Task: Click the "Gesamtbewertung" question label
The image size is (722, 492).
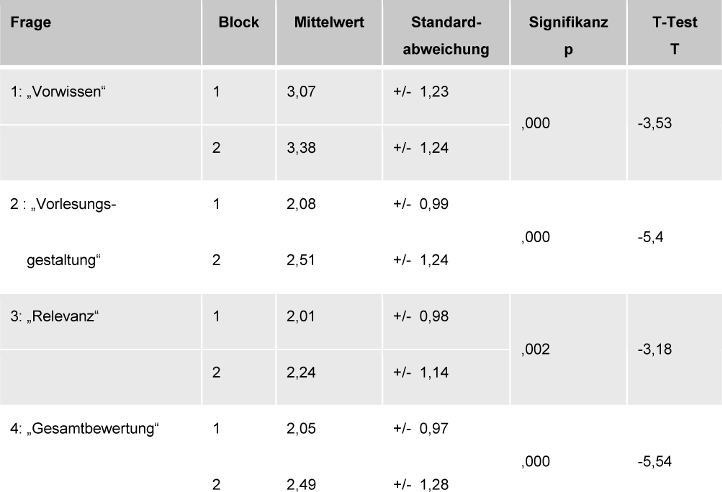Action: (x=85, y=429)
